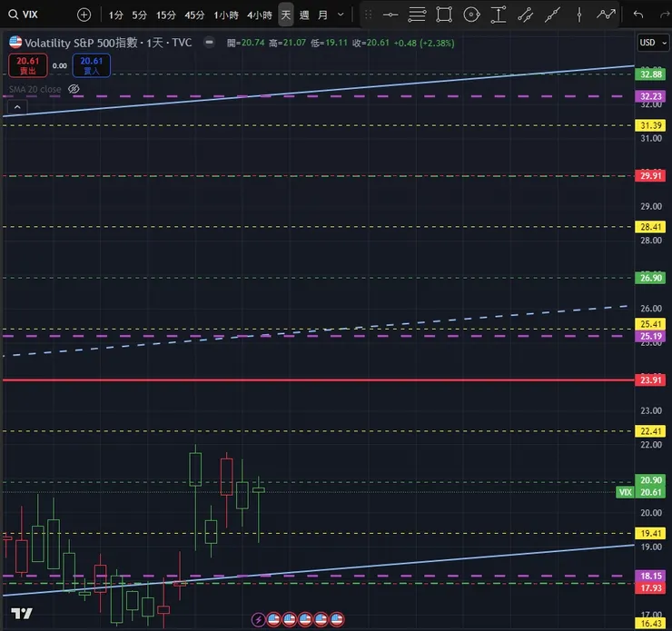Screen dimensions: 672x631
Task: Switch to the 1分 timeframe
Action: (115, 15)
